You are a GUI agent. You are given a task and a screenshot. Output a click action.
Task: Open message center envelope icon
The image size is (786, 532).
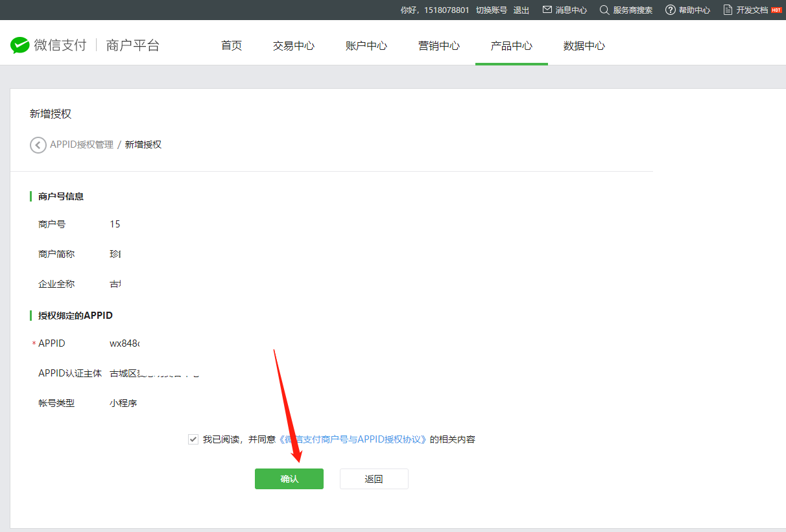click(x=547, y=10)
